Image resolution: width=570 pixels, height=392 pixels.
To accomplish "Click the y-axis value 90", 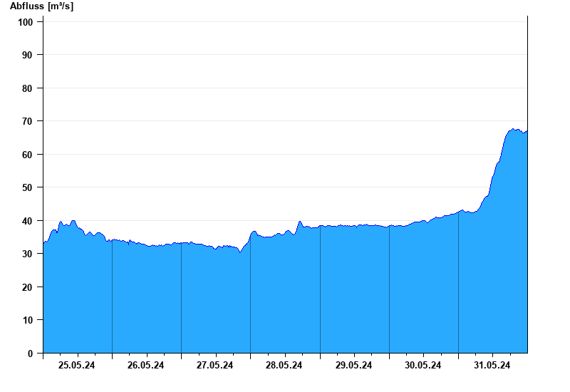I will click(x=28, y=55).
